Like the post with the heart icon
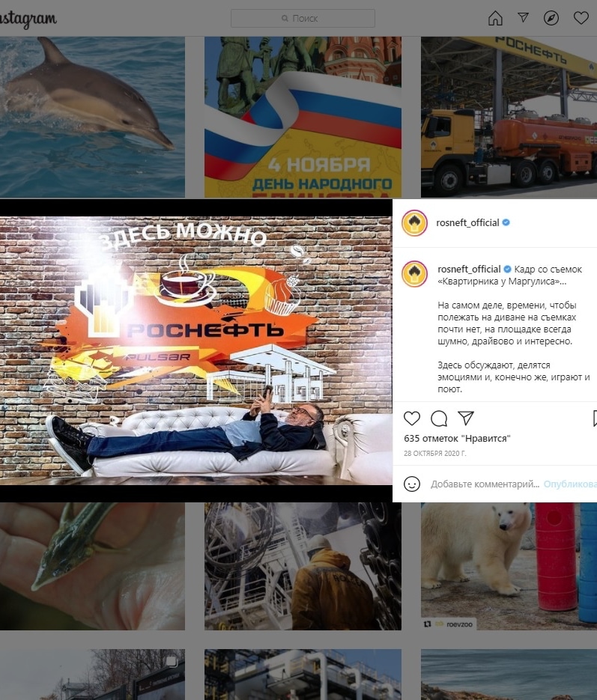The height and width of the screenshot is (700, 597). [x=412, y=419]
